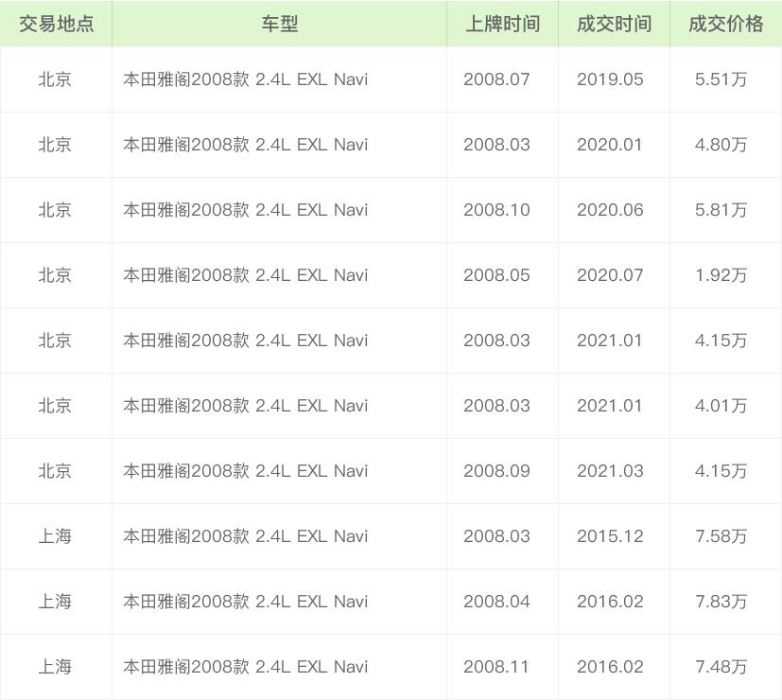
Task: Click 上海 in the 7.83万 row
Action: [x=55, y=602]
